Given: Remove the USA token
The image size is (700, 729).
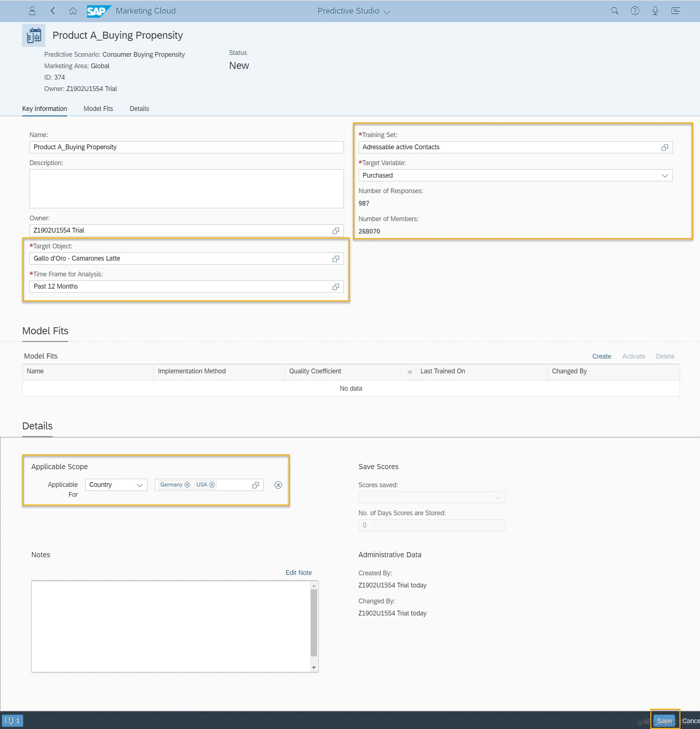Looking at the screenshot, I should click(x=212, y=485).
